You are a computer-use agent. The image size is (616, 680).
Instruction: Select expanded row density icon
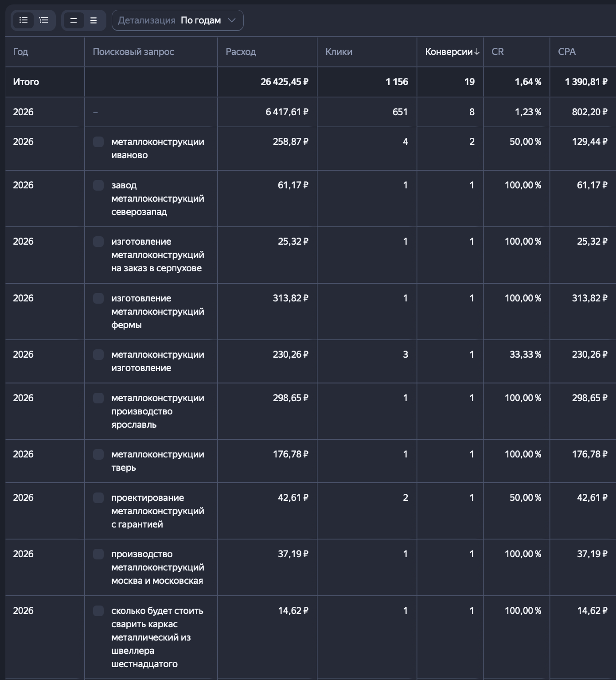point(94,20)
